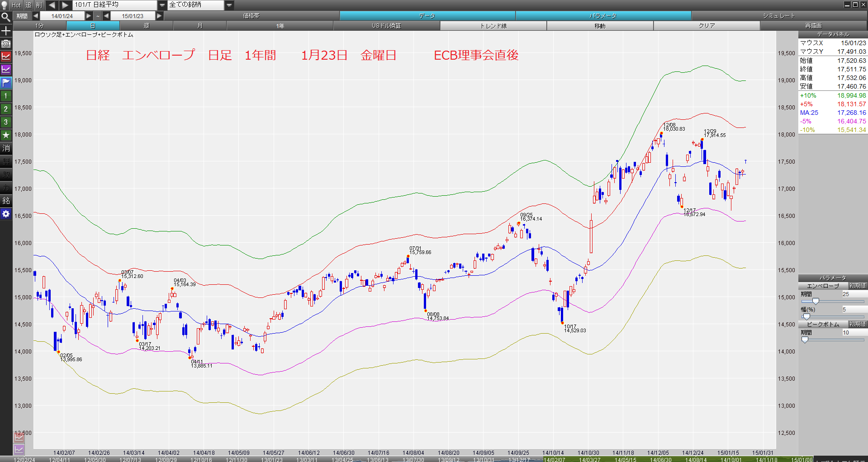Choose green preset button 3
Image resolution: width=868 pixels, height=462 pixels.
pyautogui.click(x=6, y=122)
